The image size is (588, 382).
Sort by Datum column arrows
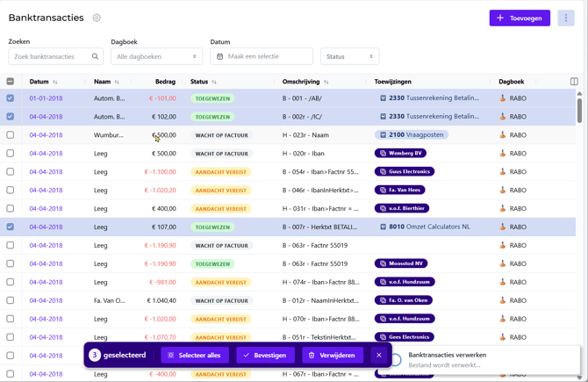(55, 82)
